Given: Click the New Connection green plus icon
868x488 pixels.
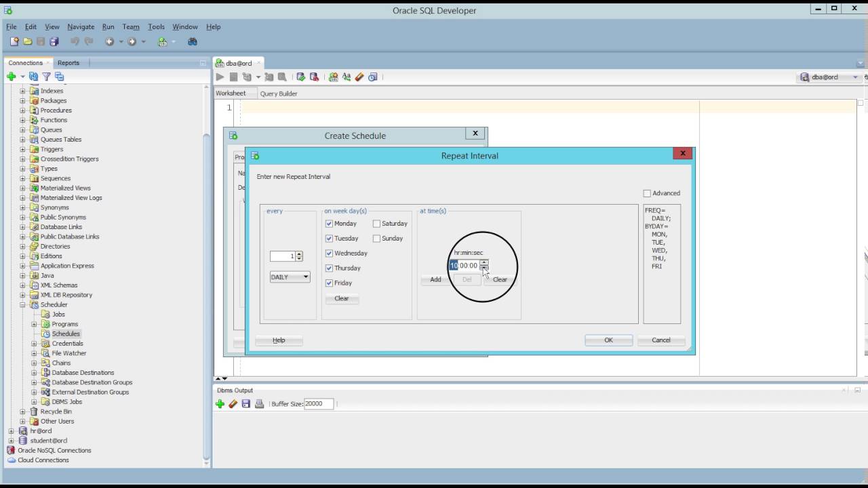Looking at the screenshot, I should [11, 77].
